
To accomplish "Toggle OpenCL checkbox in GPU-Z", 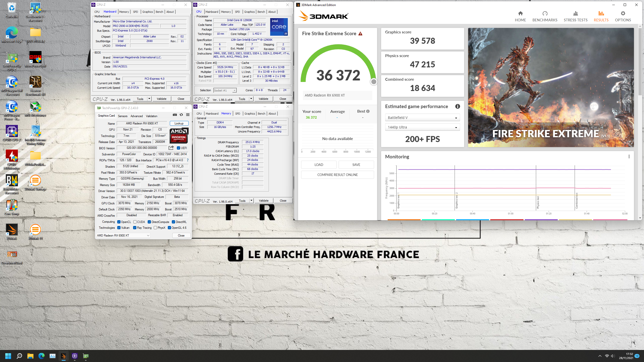I will (x=119, y=222).
